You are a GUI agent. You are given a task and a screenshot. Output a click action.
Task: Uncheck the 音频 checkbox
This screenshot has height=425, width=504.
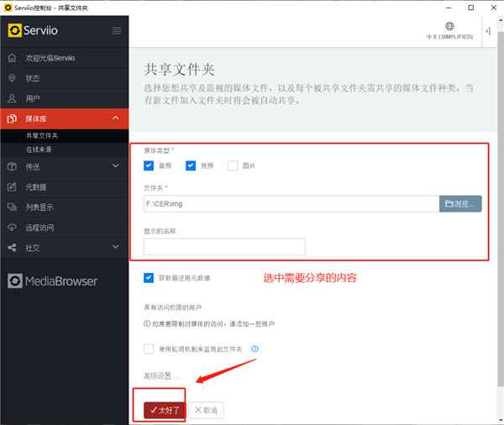point(149,165)
